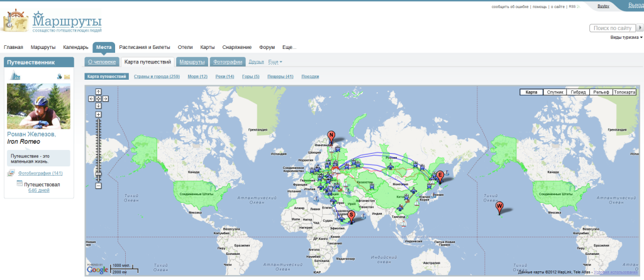Select Отели in the main menu
644x280 pixels.
[185, 47]
